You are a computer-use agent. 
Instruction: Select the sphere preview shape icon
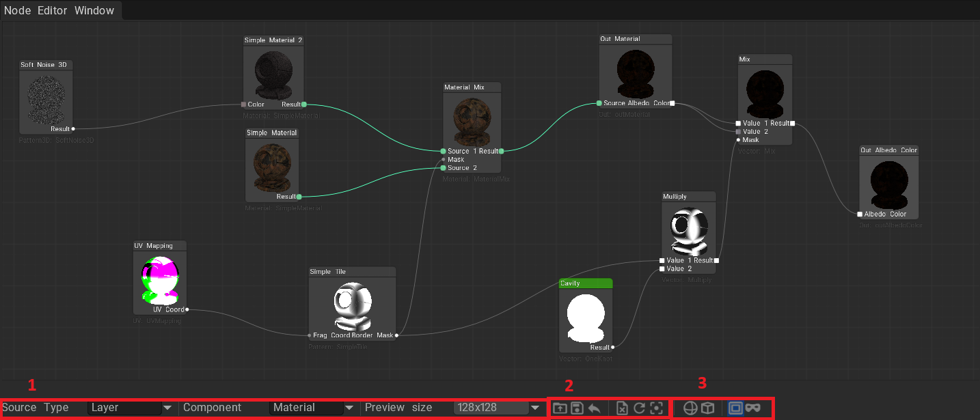[x=691, y=408]
